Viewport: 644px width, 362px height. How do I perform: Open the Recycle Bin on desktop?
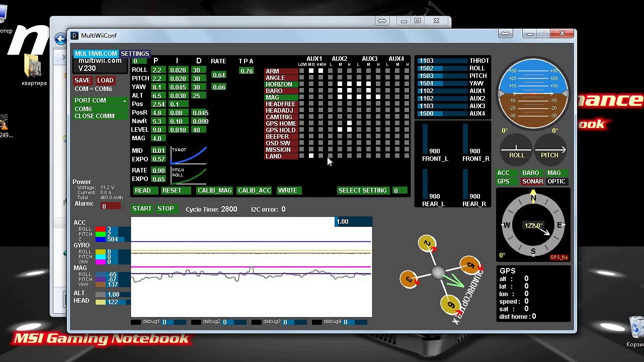tap(636, 332)
